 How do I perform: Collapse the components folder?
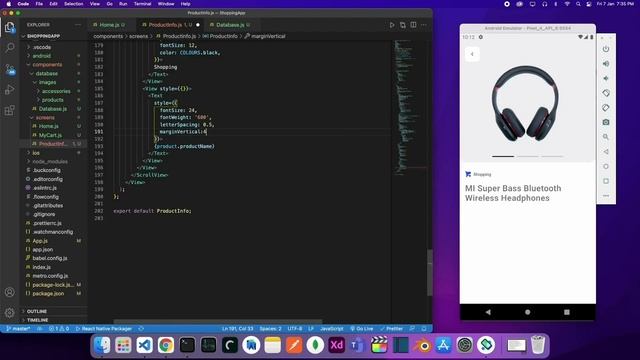coord(47,65)
